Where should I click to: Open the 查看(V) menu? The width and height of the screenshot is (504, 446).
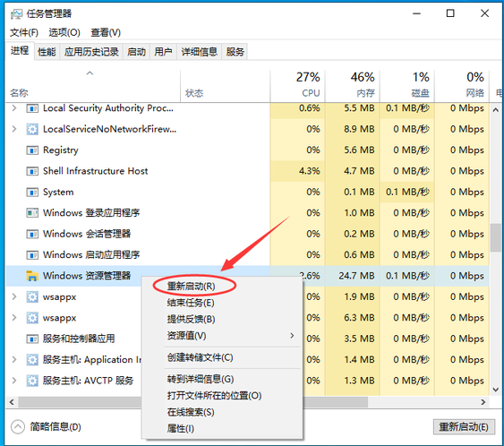click(x=106, y=32)
